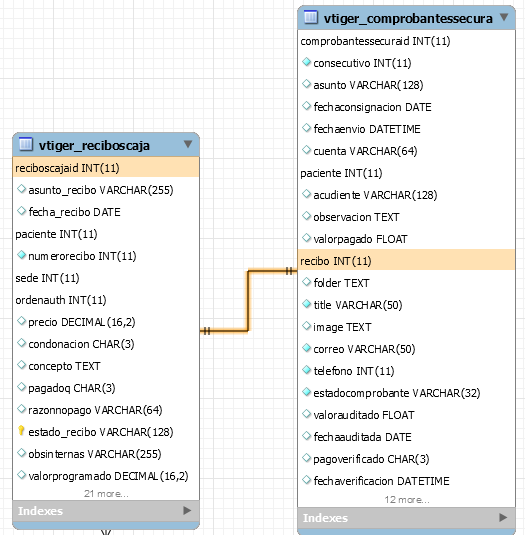Click the vtiger_comprobantessecura table icon
The height and width of the screenshot is (535, 525).
[310, 17]
